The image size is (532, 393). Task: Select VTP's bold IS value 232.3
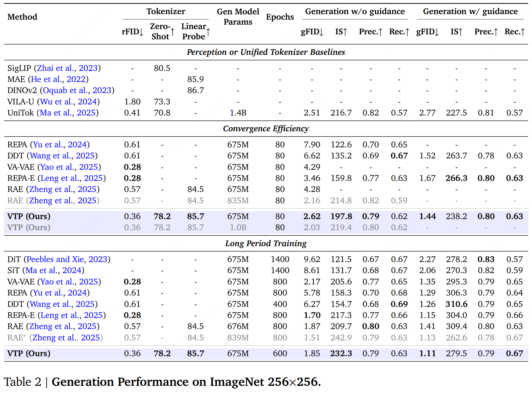[341, 353]
